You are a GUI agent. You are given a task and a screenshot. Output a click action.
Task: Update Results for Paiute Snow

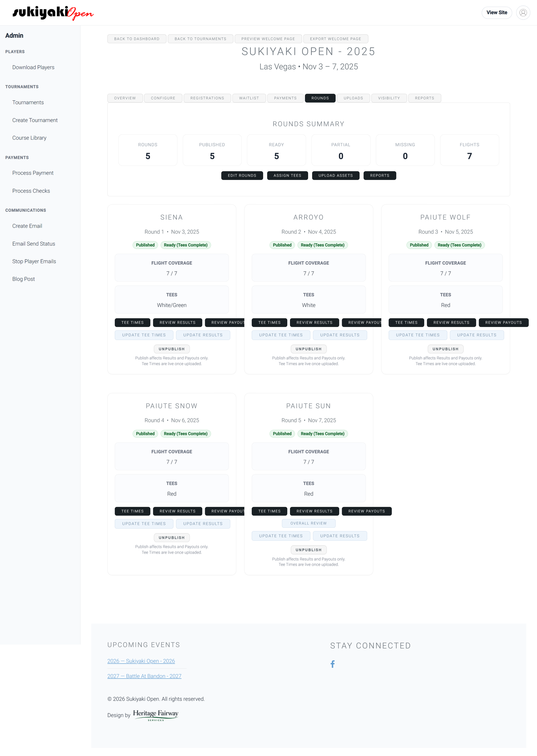click(203, 524)
